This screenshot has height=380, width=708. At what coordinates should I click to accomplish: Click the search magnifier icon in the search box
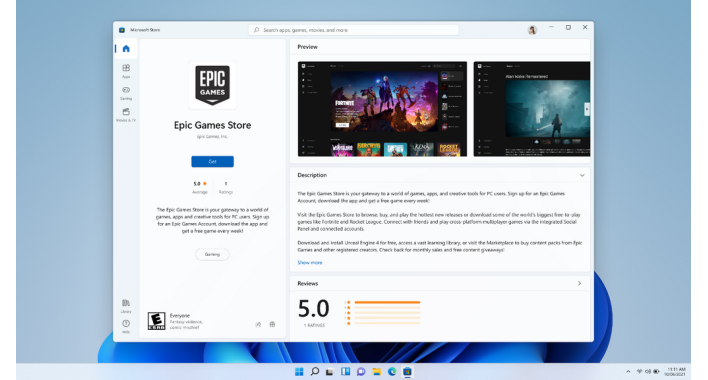[x=256, y=30]
